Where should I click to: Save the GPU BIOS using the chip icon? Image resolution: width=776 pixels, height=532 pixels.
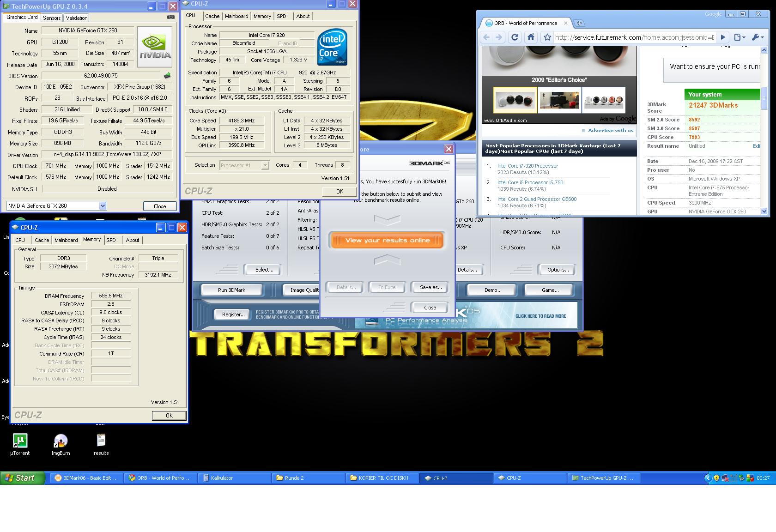coord(167,76)
